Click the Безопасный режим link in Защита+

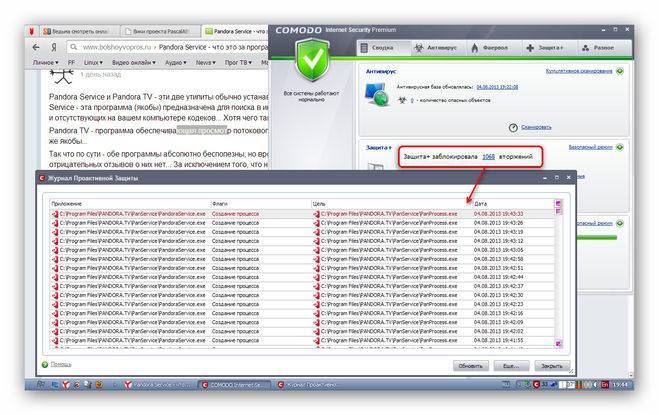(590, 147)
